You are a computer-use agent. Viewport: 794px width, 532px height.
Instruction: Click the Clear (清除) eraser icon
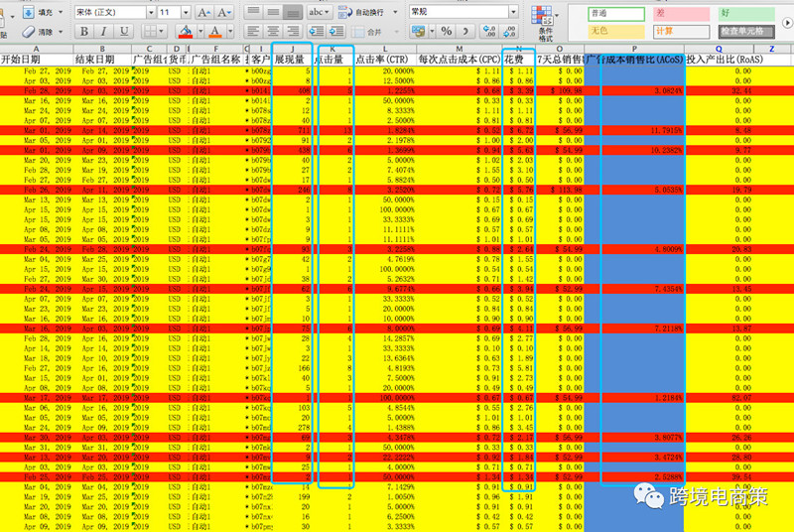click(x=29, y=32)
